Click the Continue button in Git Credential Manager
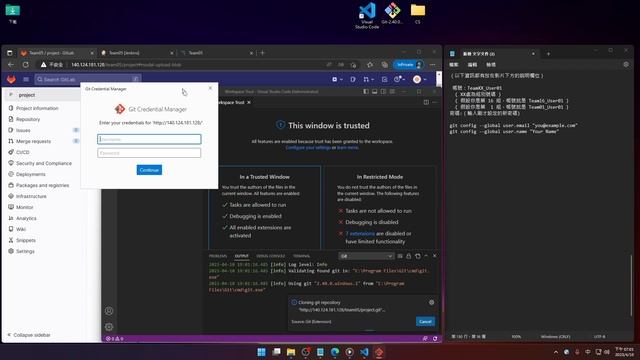 tap(149, 170)
